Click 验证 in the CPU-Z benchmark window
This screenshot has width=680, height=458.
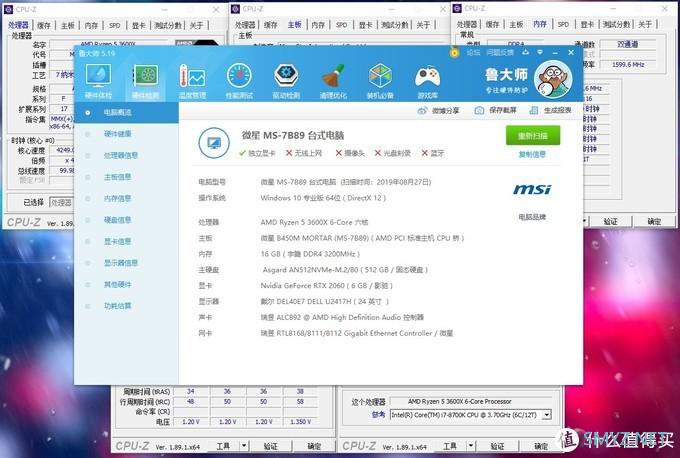coord(497,446)
